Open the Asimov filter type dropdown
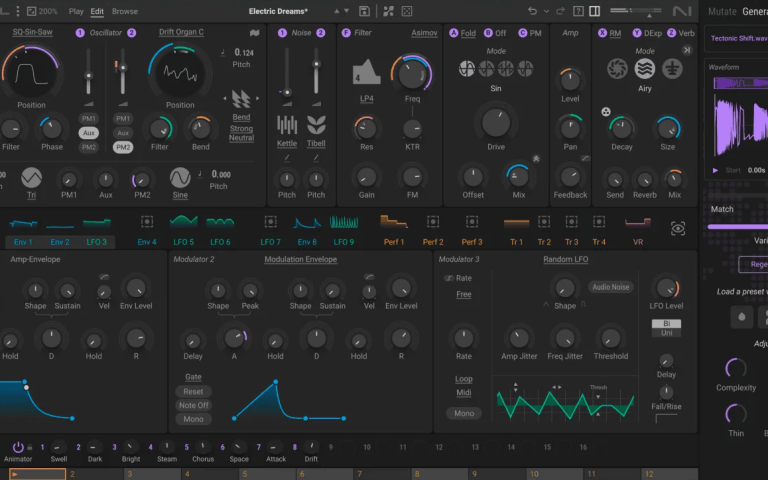Viewport: 768px width, 480px height. coord(424,33)
